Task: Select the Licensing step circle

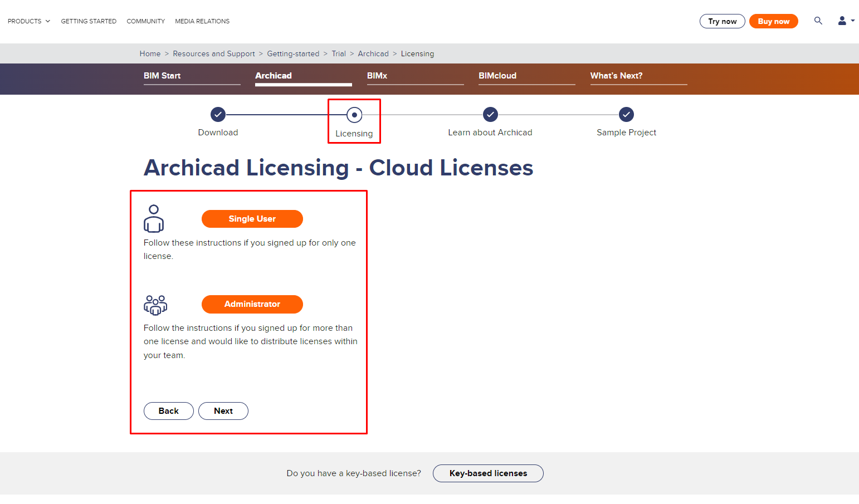Action: coord(354,115)
